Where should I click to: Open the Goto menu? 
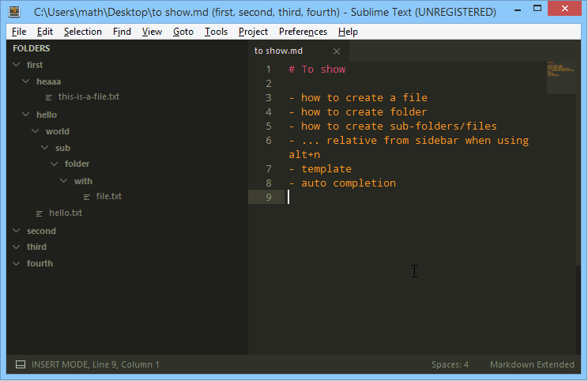coord(183,32)
